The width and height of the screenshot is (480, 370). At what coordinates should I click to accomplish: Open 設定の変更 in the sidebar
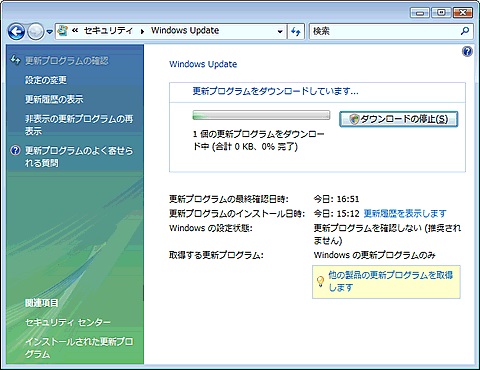[x=46, y=80]
